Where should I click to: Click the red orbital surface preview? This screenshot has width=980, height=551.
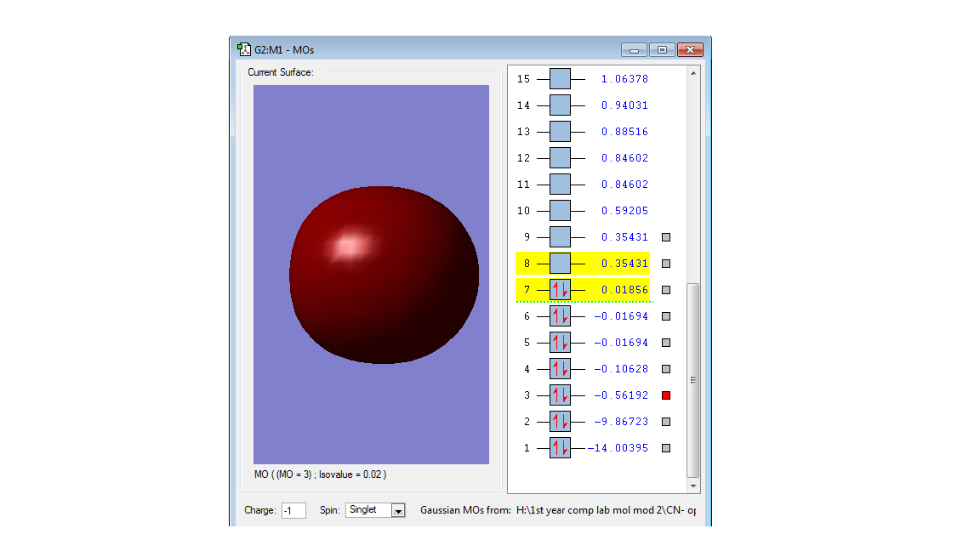384,275
